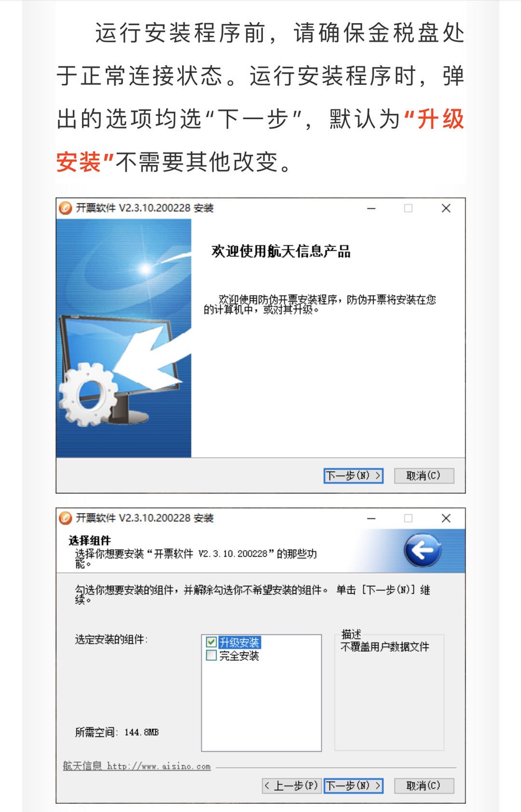Open the 航天信息 www.aisino.com link
Screen dimensions: 521x812
point(137,766)
